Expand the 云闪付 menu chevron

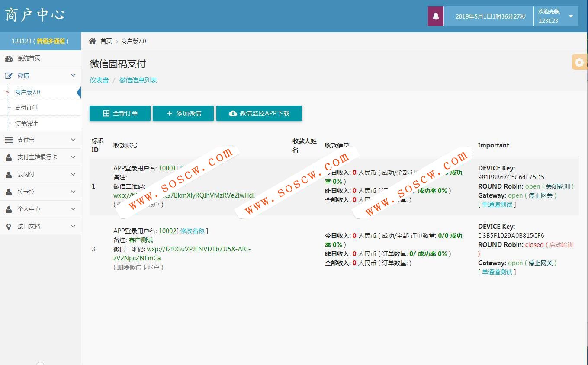[x=73, y=174]
